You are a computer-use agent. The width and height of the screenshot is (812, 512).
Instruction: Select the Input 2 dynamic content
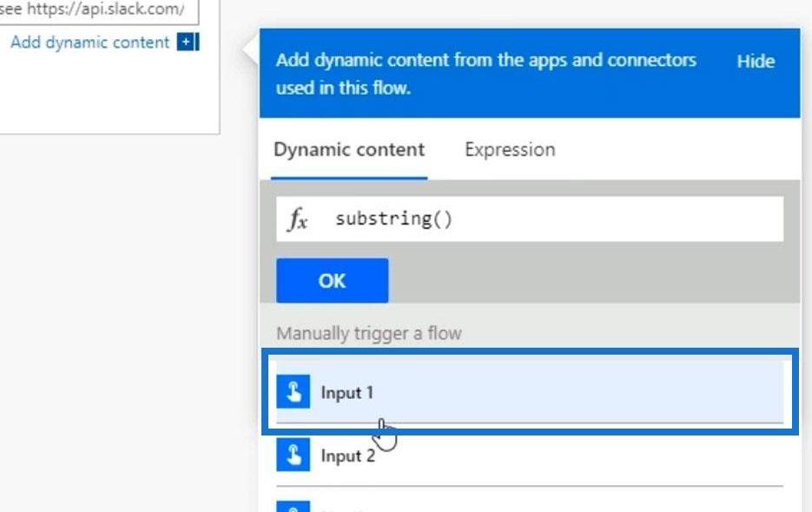tap(530, 455)
